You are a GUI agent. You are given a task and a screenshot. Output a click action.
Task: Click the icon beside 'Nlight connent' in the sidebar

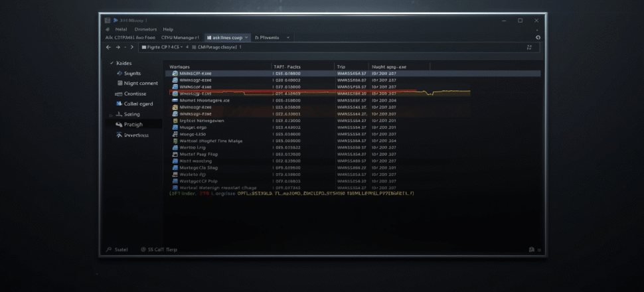tap(120, 84)
